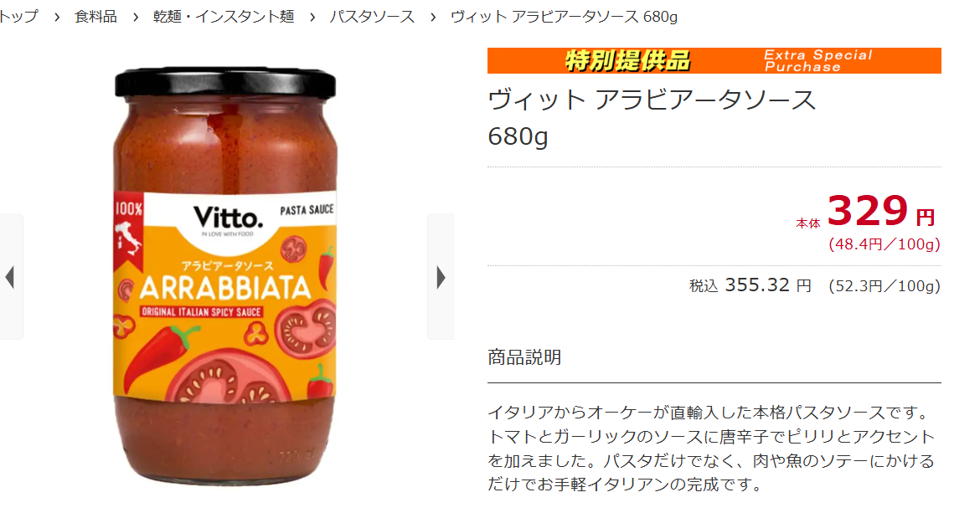Click the Vitto Arrabbiata jar image
Image resolution: width=980 pixels, height=518 pixels.
click(225, 276)
